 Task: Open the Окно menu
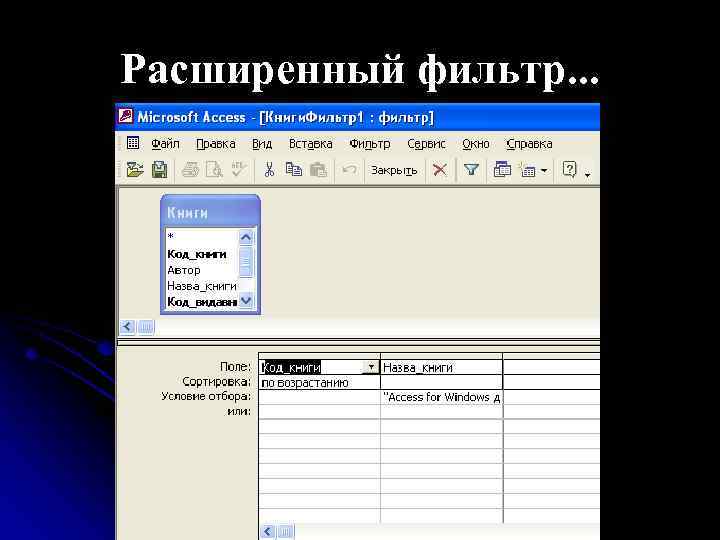476,144
